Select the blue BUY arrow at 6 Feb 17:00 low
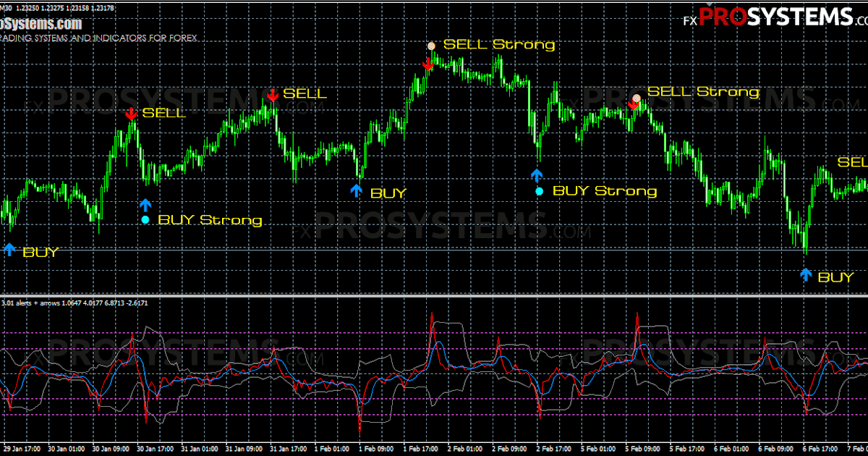The width and height of the screenshot is (868, 456). [806, 275]
